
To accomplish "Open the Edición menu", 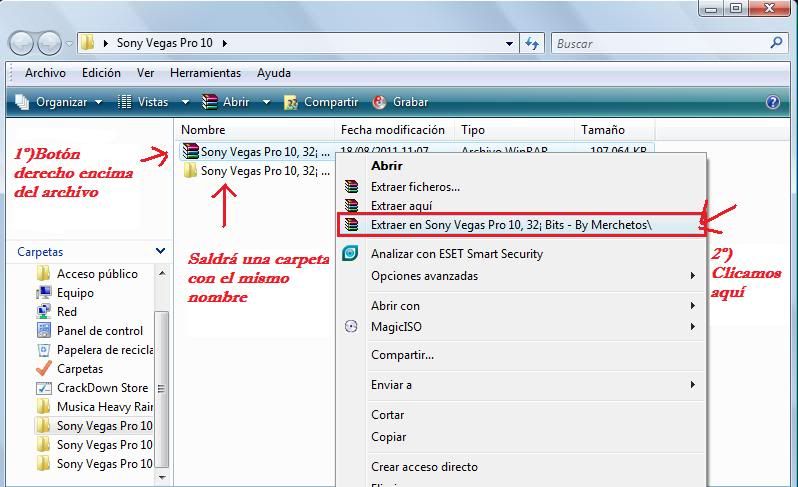I will 101,73.
